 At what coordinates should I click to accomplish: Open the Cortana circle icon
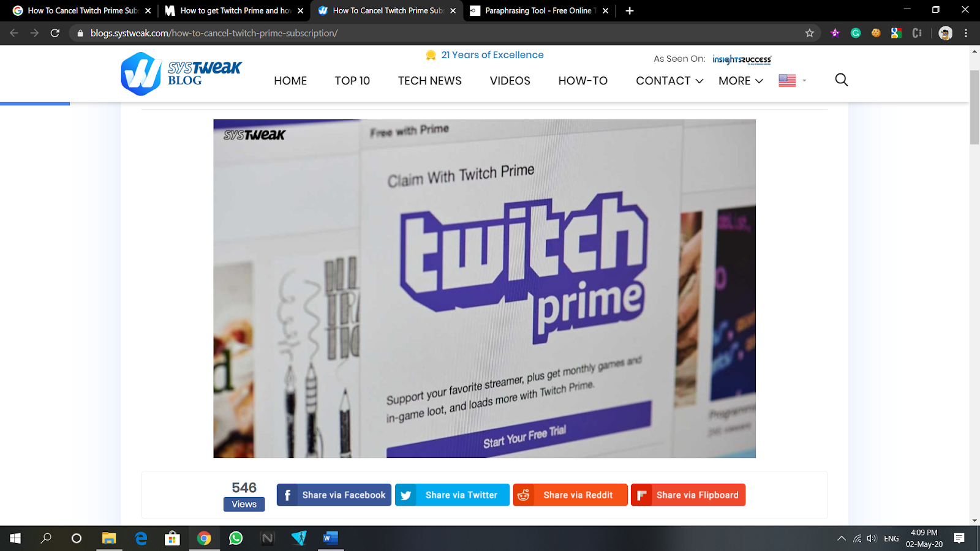point(77,538)
